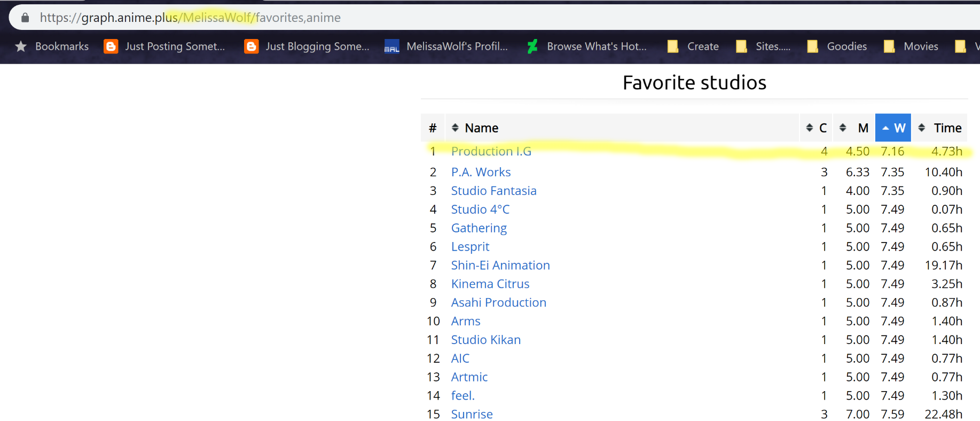Open the Production I.G studio link
The width and height of the screenshot is (980, 421).
click(x=491, y=151)
